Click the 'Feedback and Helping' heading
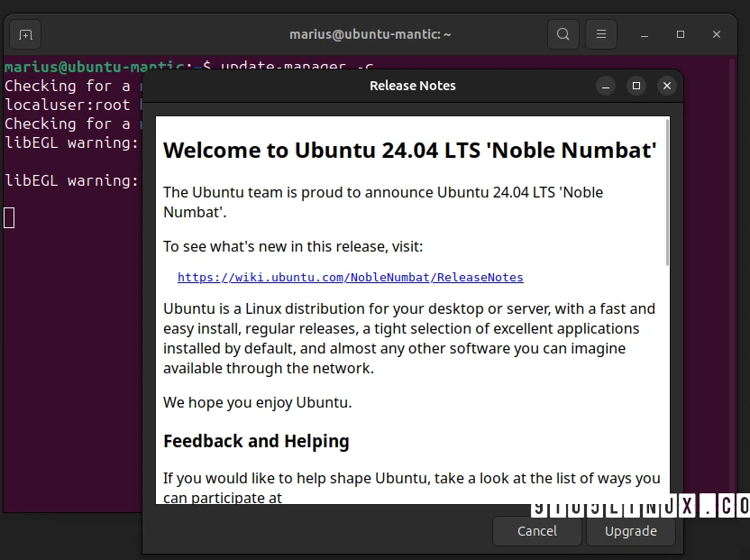 point(256,441)
